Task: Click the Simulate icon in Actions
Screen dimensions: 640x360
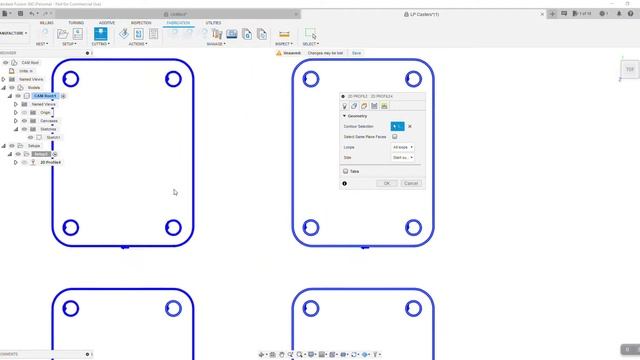Action: [124, 34]
